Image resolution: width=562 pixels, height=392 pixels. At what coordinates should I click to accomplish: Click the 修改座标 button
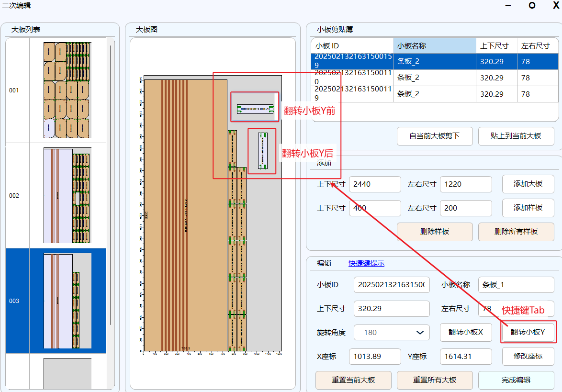[x=528, y=356]
